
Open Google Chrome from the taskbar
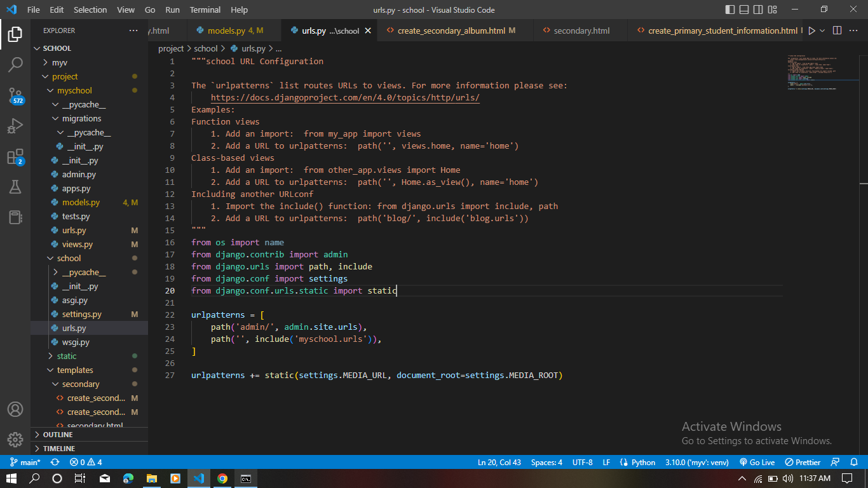point(222,478)
